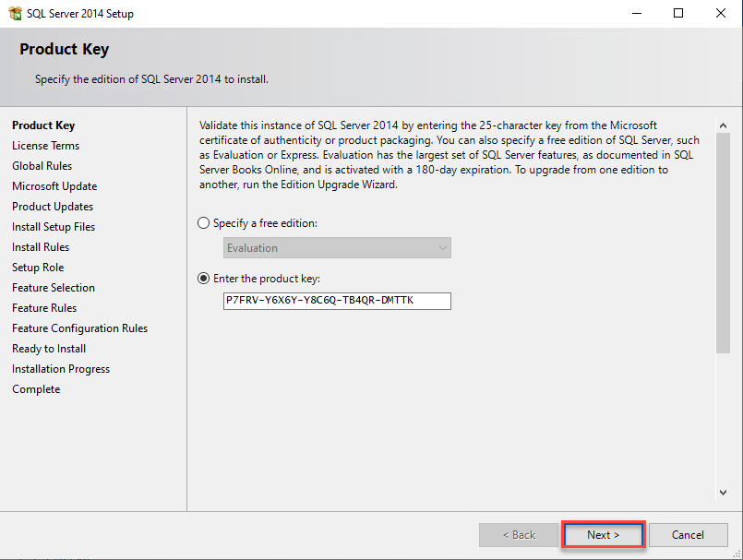Click the scroll down arrow in the content pane
The height and width of the screenshot is (560, 743).
tap(723, 493)
